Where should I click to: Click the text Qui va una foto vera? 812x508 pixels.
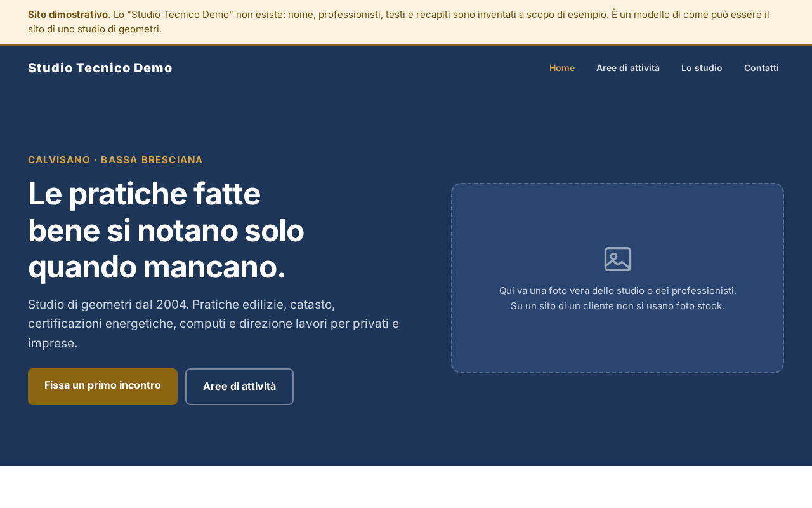[618, 291]
